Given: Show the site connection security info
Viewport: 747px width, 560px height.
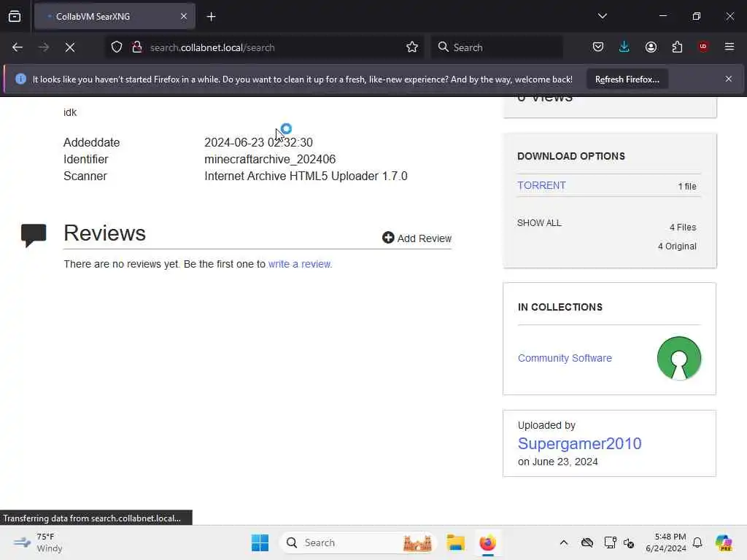Looking at the screenshot, I should 137,47.
